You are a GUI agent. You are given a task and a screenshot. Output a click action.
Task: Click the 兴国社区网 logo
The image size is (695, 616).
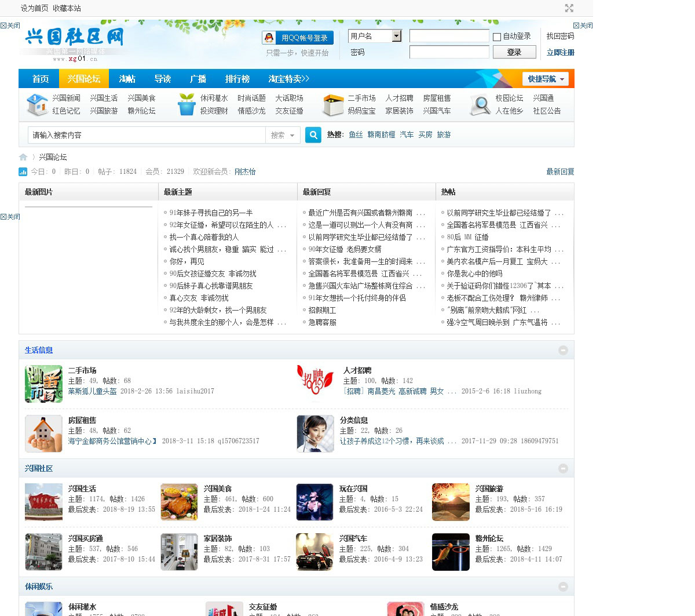coord(75,42)
